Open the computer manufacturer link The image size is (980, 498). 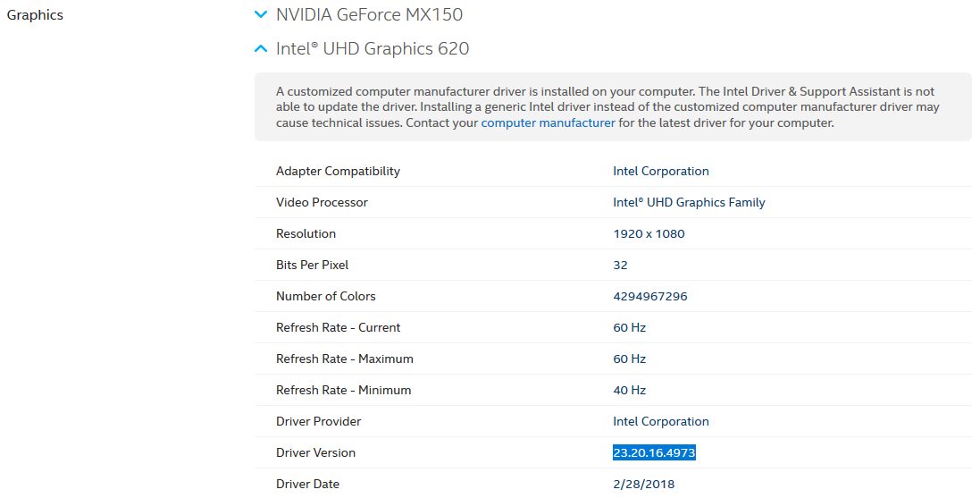[548, 123]
